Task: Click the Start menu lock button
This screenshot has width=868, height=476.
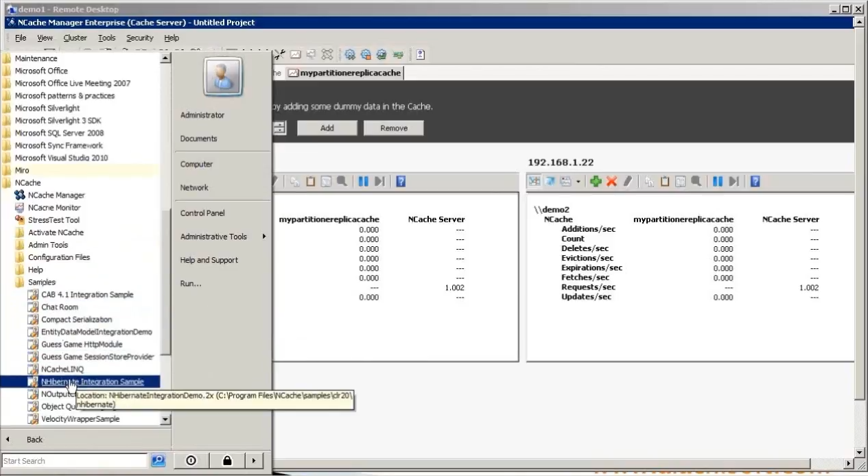Action: (227, 461)
